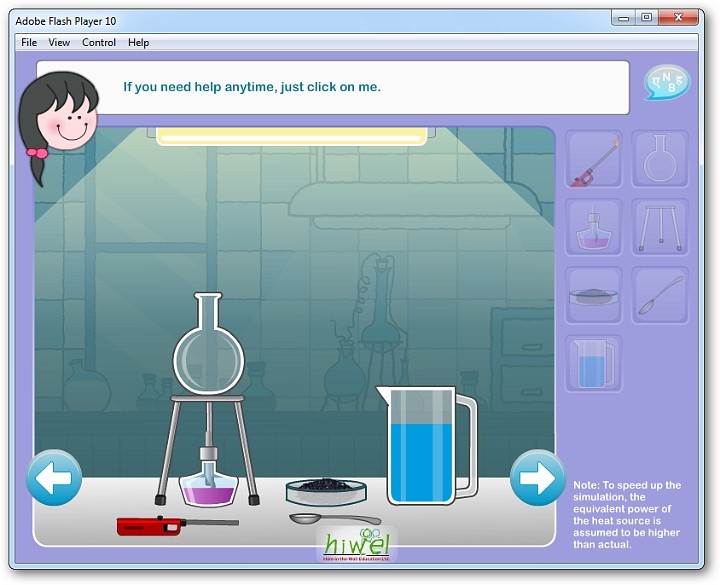Go to the next step with right arrow
Screen dimensions: 720x585
538,478
